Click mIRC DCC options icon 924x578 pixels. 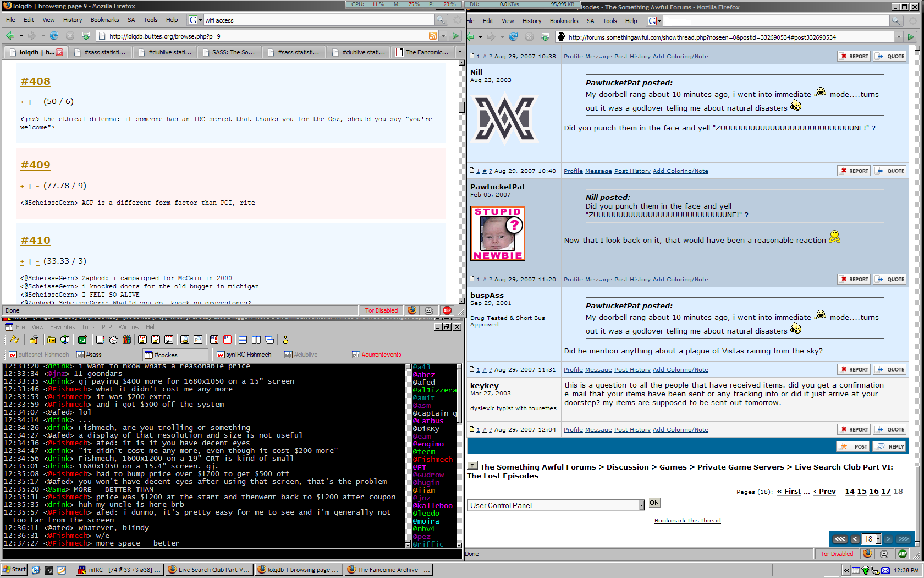pyautogui.click(x=168, y=340)
